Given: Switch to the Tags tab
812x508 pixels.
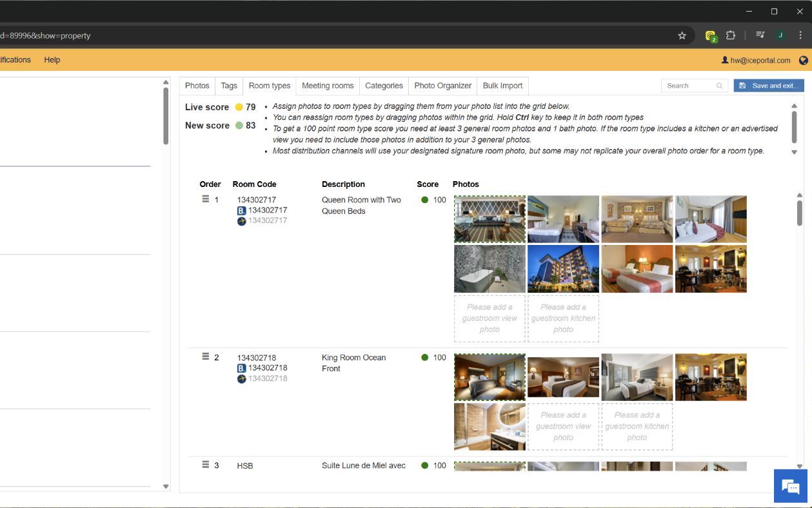Looking at the screenshot, I should (x=229, y=86).
